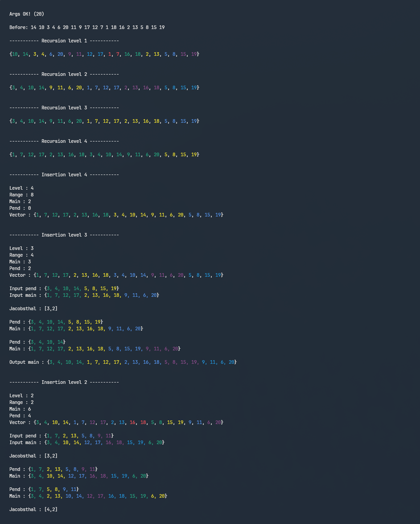Viewport: 420px width, 524px height.
Task: Click the 'Range : 8' label line
Action: 21,195
